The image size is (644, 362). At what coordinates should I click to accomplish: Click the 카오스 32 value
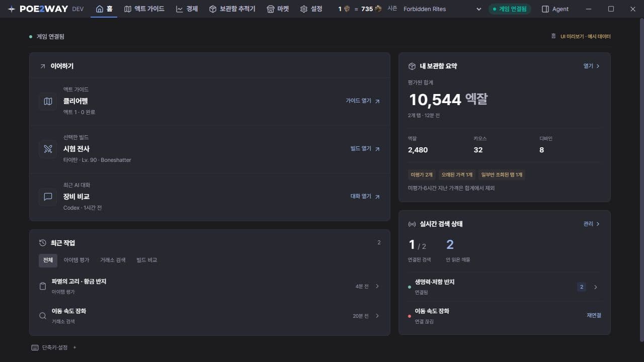click(478, 150)
